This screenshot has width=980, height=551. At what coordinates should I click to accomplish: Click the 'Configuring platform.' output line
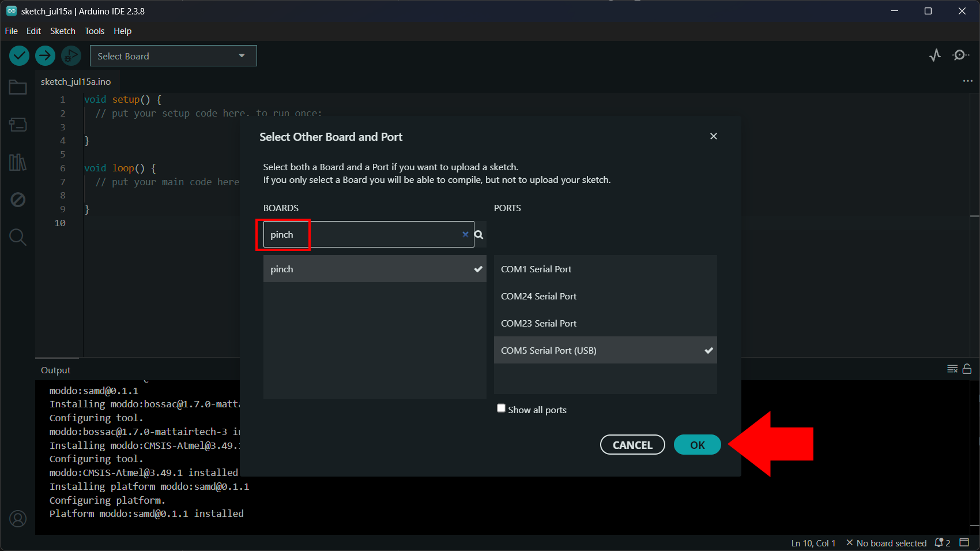[x=107, y=500]
